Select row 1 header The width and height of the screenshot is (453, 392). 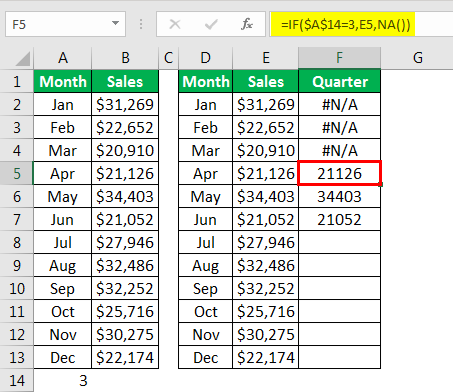coord(17,81)
